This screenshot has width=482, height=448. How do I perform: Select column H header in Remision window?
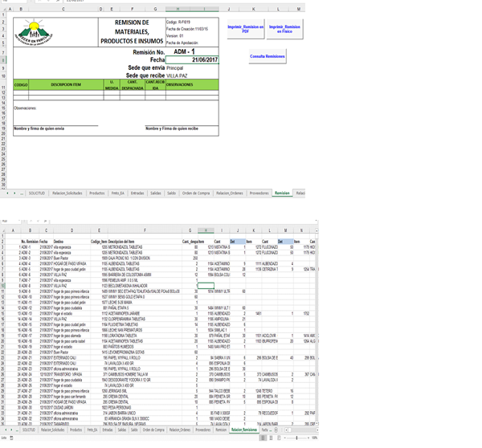click(178, 9)
